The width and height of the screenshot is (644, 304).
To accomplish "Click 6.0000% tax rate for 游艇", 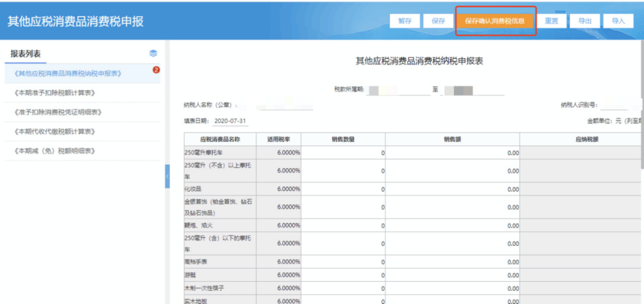I will coord(279,275).
